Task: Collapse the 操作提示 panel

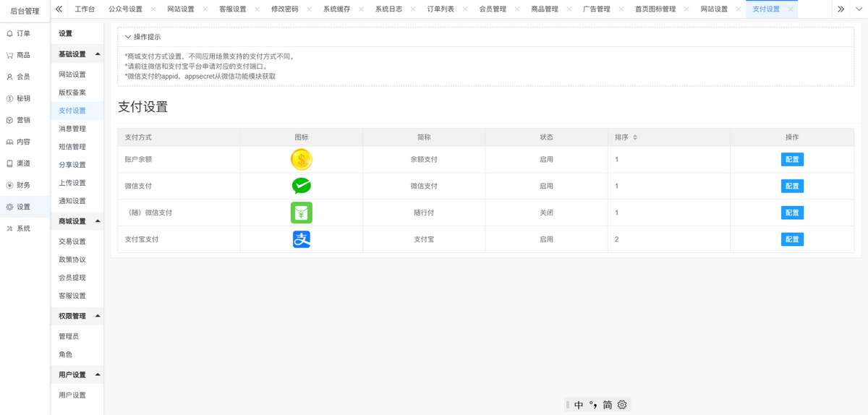Action: [128, 37]
